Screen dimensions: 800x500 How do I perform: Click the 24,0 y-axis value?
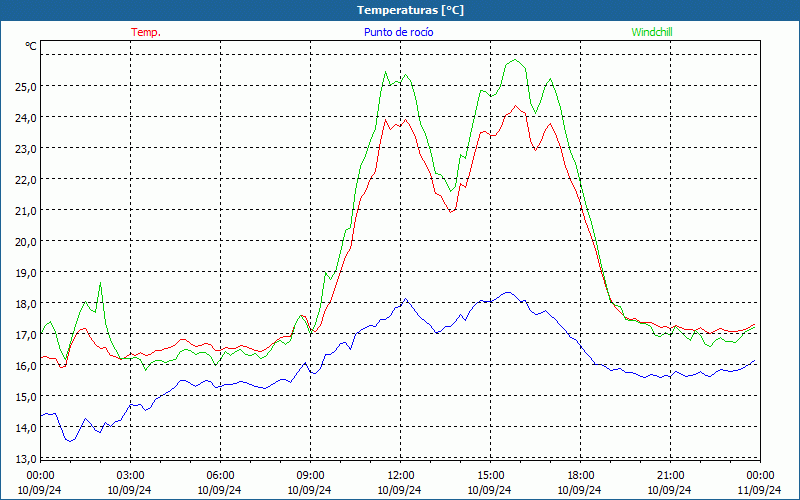pos(26,118)
